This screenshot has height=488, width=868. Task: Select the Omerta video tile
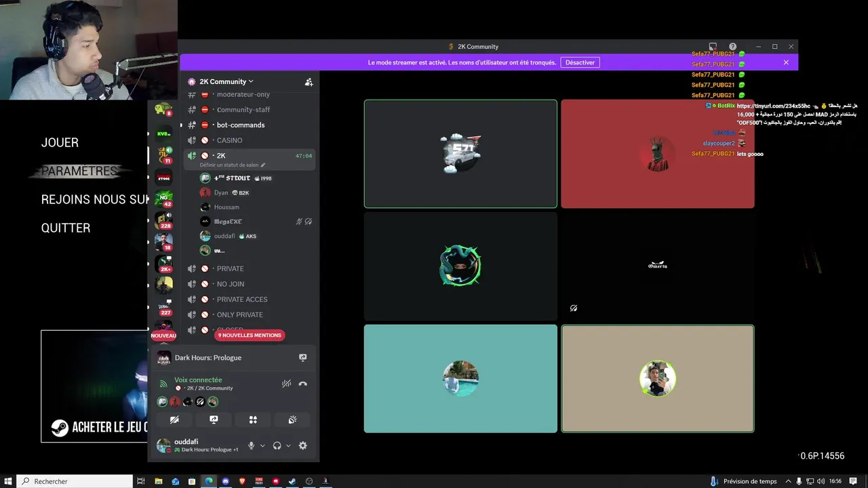(658, 266)
